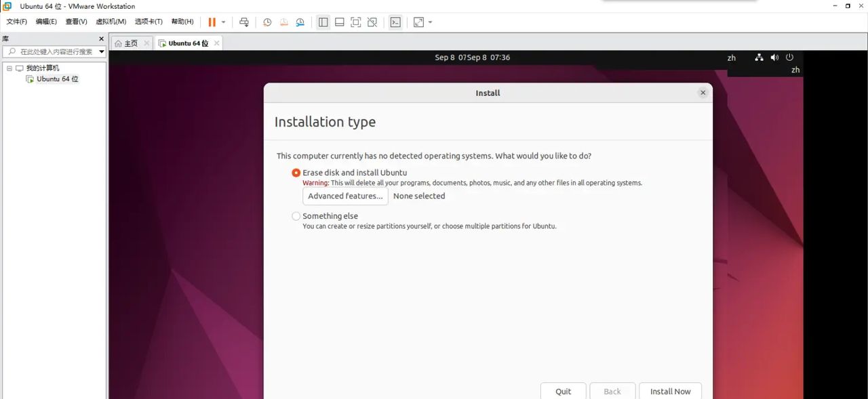The height and width of the screenshot is (399, 868).
Task: Expand the library search filter dropdown
Action: [x=101, y=51]
